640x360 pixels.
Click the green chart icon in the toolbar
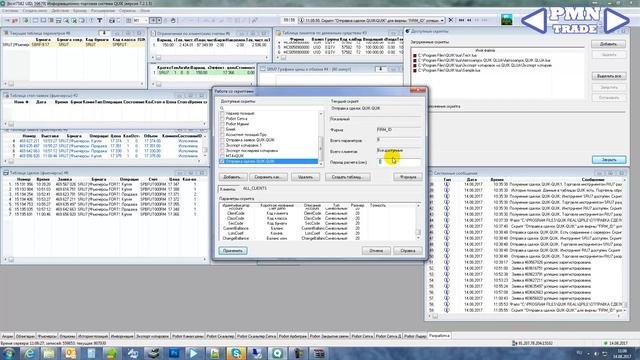[x=507, y=20]
